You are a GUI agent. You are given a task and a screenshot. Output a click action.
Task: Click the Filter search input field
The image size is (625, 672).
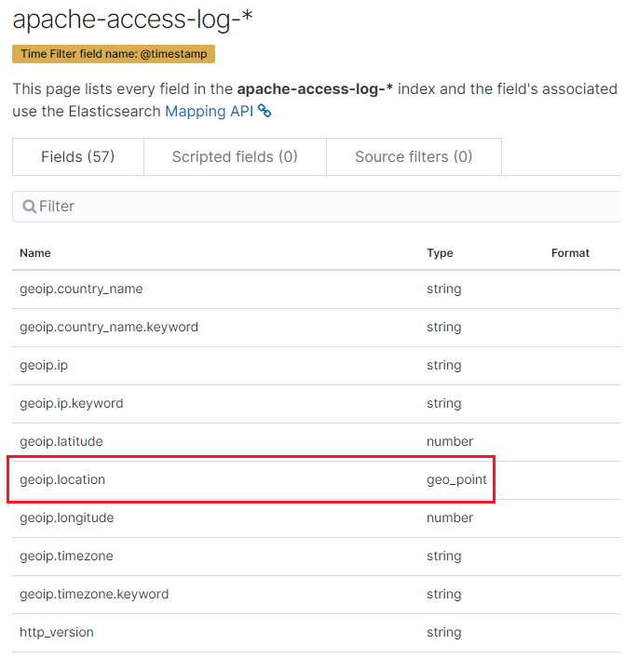(316, 207)
